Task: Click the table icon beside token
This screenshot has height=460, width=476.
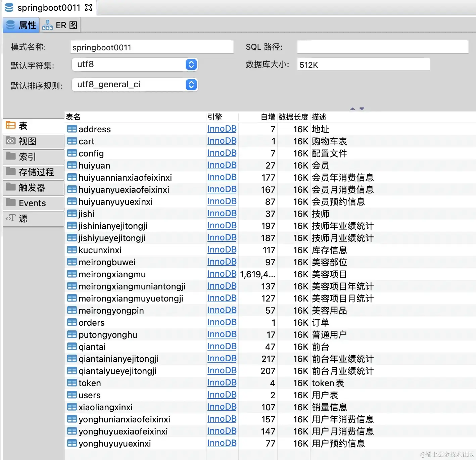Action: pyautogui.click(x=72, y=383)
